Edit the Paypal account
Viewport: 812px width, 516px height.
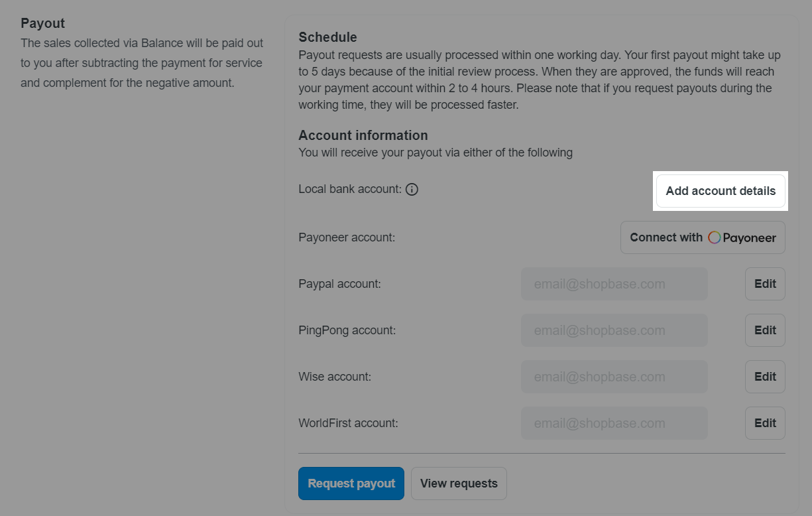pos(765,284)
